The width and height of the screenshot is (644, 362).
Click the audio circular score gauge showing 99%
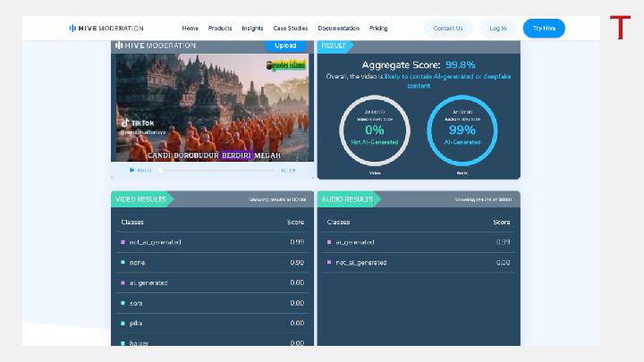[x=462, y=130]
